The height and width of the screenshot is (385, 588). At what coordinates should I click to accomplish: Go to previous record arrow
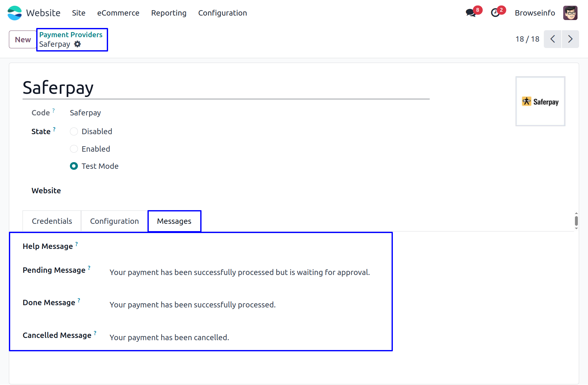point(552,39)
